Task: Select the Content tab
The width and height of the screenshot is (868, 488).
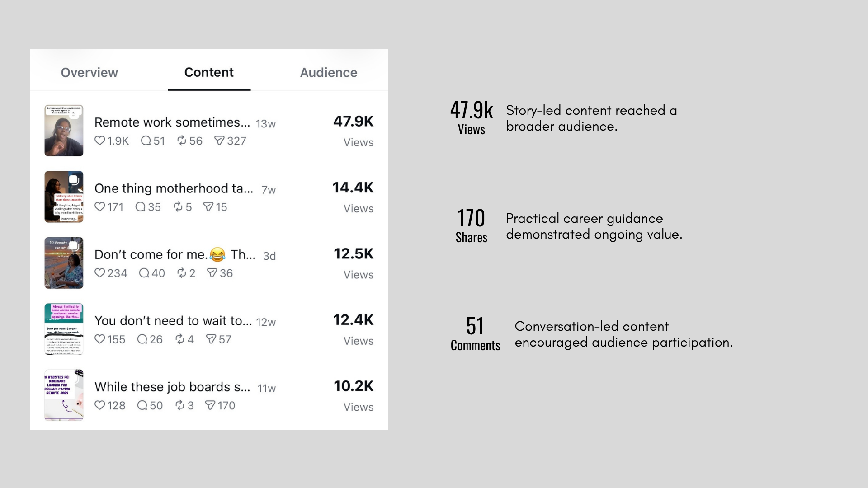Action: pos(209,72)
